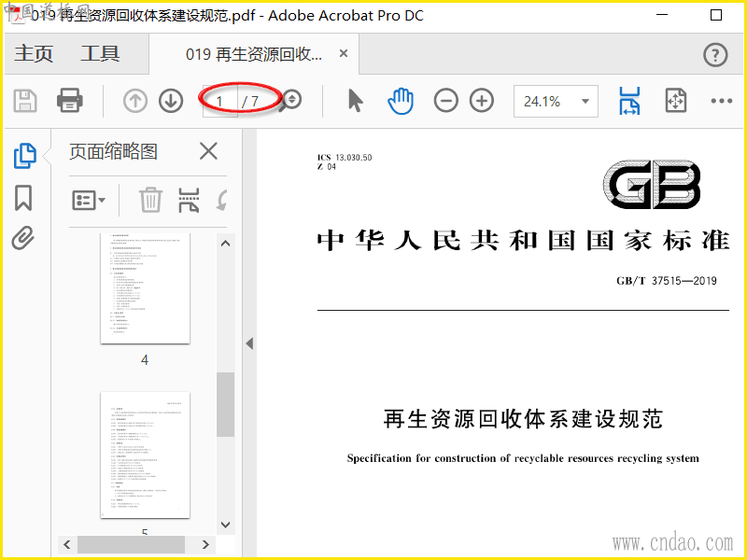Minimize the Acrobat window
Image resolution: width=747 pixels, height=560 pixels.
click(662, 15)
